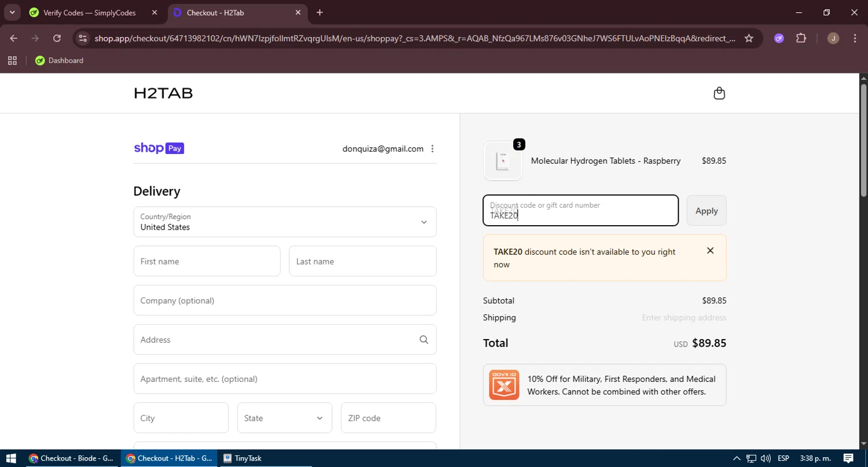
Task: Open account options three-dot menu beside email
Action: tap(432, 149)
